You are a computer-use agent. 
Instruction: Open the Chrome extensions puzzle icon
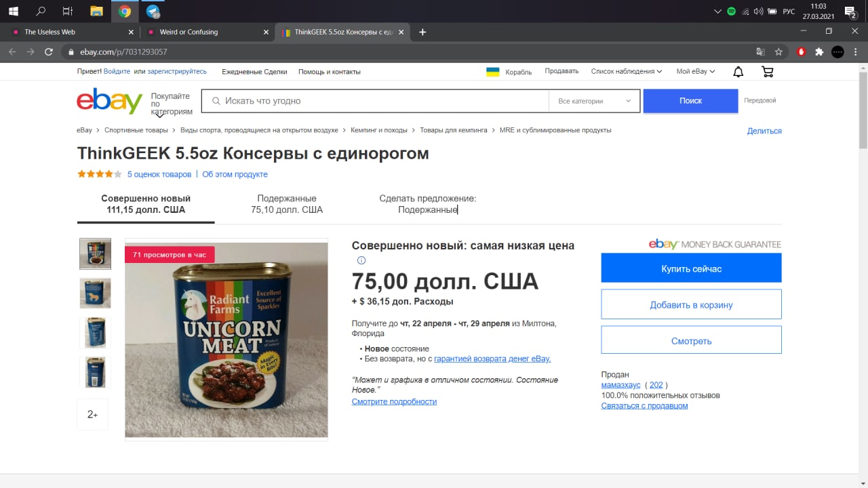click(x=819, y=52)
